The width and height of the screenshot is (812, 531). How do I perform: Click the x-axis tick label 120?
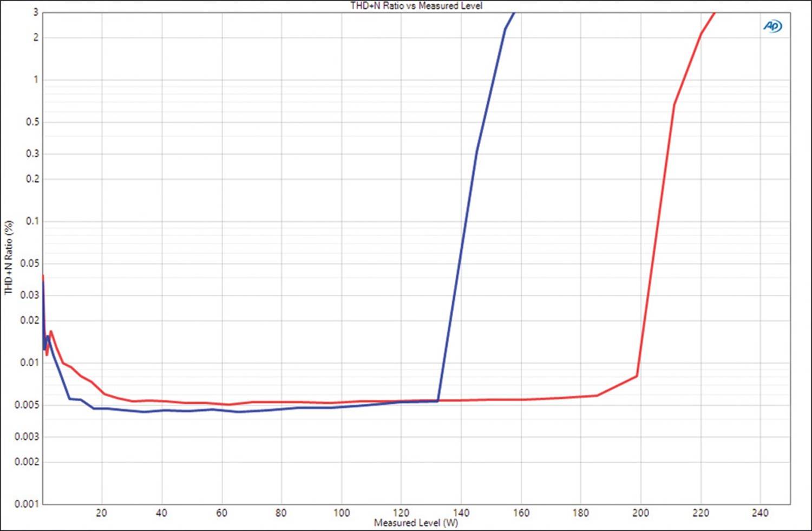[401, 513]
